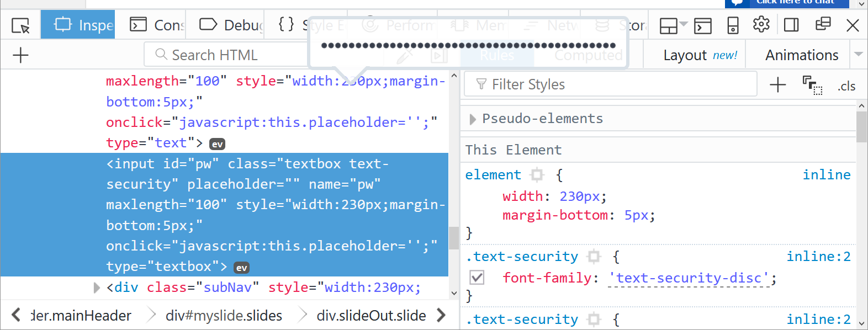Activate the element picker tool

pos(20,25)
